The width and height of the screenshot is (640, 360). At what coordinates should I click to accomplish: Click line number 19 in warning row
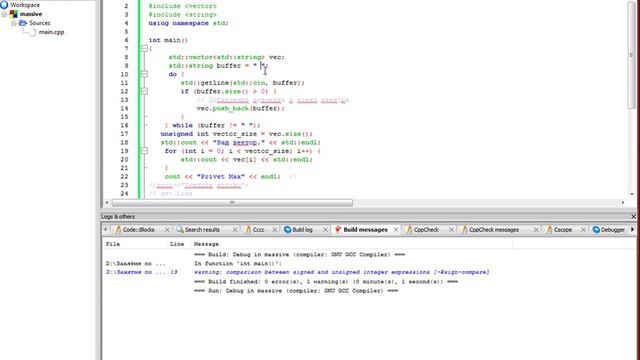point(174,272)
